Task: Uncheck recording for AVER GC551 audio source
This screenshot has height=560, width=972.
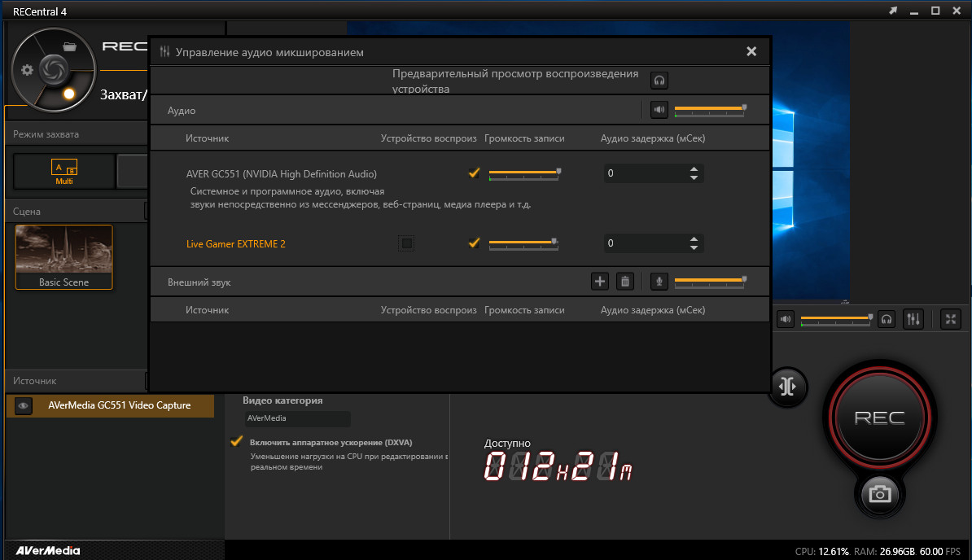Action: pos(474,173)
